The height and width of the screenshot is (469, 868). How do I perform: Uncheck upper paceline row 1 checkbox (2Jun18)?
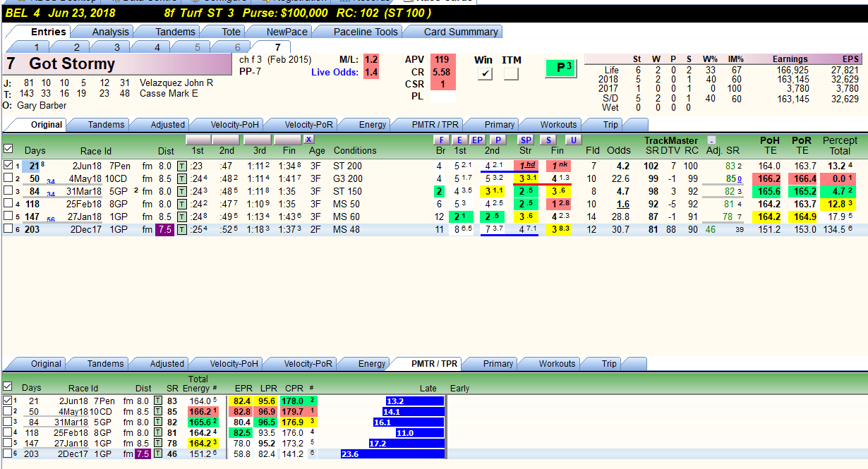(8, 166)
